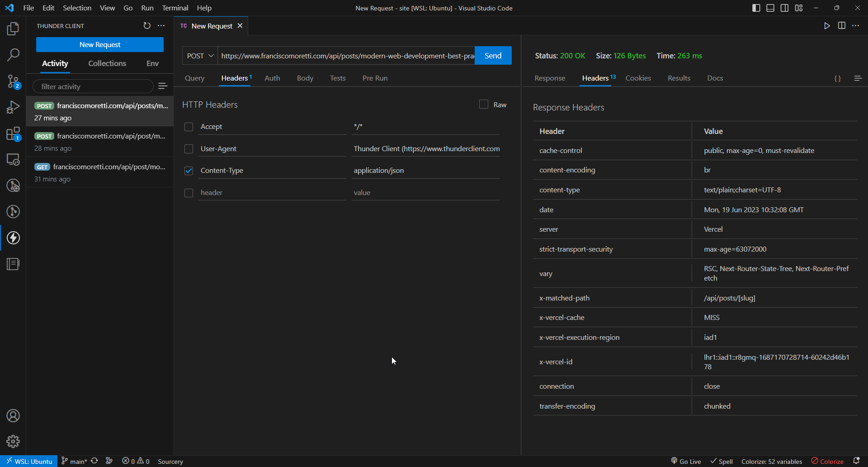Open editor more actions ellipsis menu
The height and width of the screenshot is (467, 868).
pyautogui.click(x=856, y=26)
